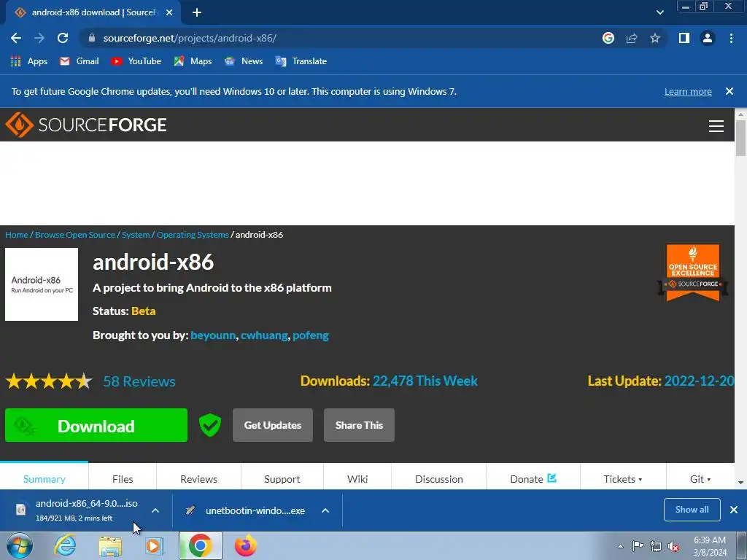
Task: Click the Android-x86 project thumbnail
Action: [42, 284]
